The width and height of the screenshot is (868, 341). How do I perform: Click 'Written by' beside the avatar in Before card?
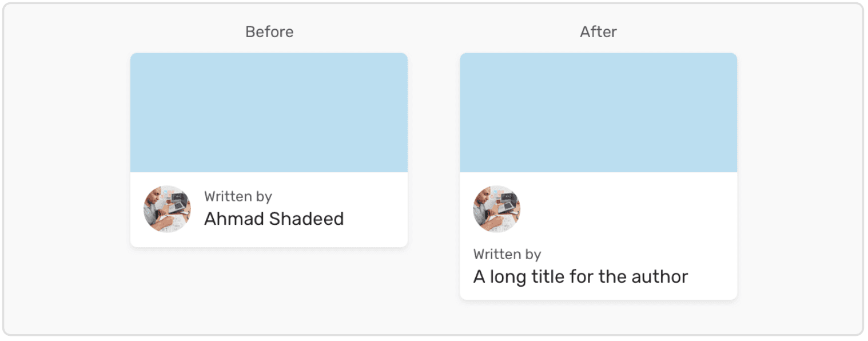point(238,197)
